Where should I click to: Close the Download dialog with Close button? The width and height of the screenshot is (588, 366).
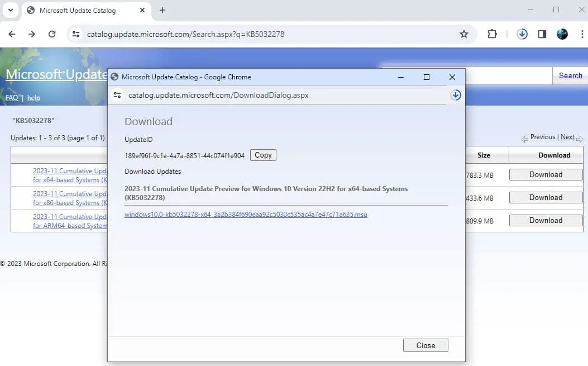click(x=426, y=345)
